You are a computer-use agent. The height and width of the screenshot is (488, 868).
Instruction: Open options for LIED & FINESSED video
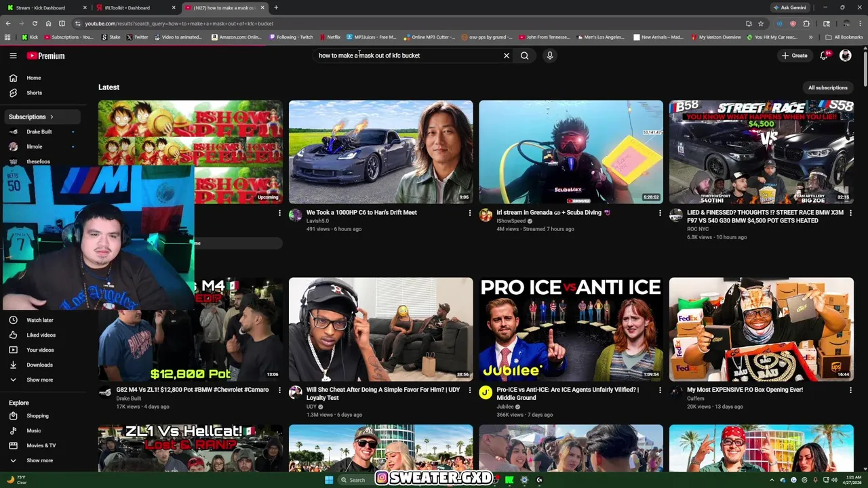point(850,213)
